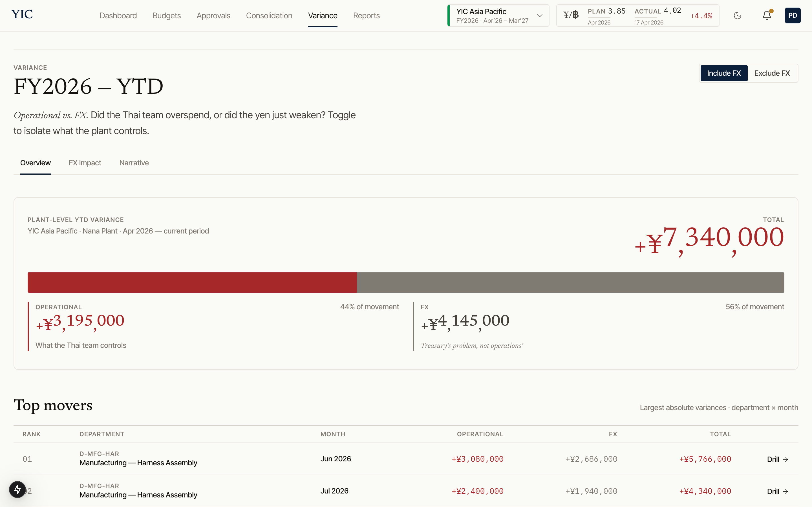Viewport: 812px width, 507px height.
Task: Click yen/baht currency pair icon
Action: [x=571, y=15]
